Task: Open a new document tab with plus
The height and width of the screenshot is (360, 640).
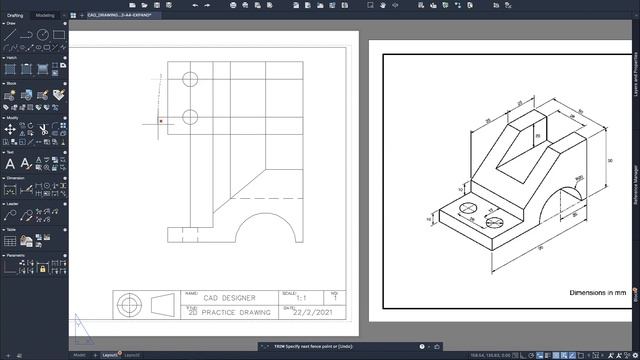Action: click(x=82, y=16)
